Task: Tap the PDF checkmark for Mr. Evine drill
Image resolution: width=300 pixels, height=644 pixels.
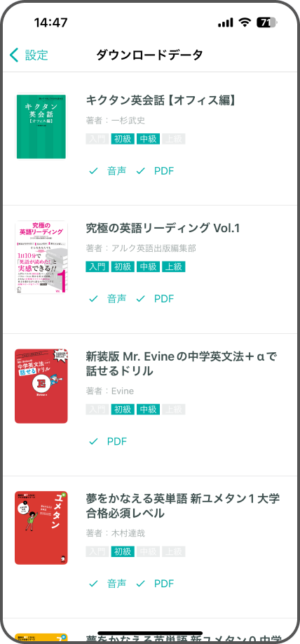Action: click(x=93, y=441)
